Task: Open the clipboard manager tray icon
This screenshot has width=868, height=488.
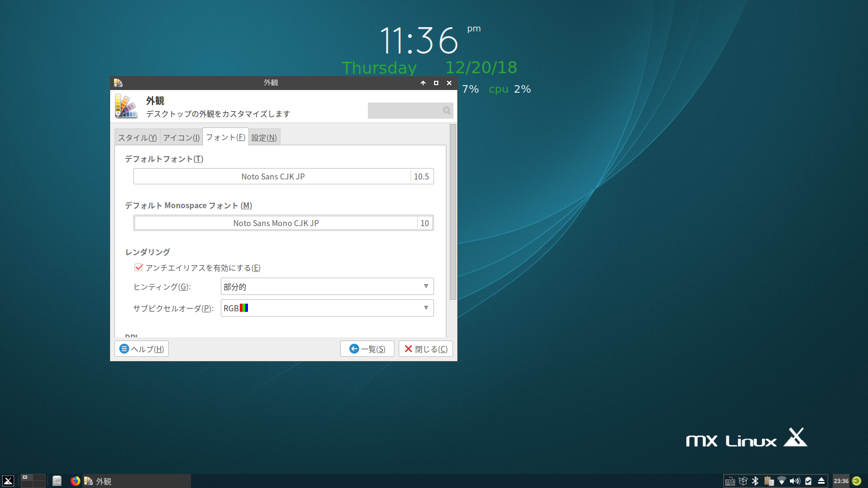Action: [769, 481]
